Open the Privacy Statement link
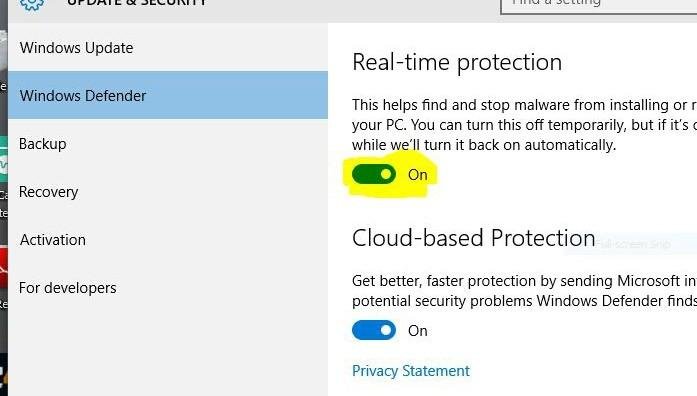 411,371
